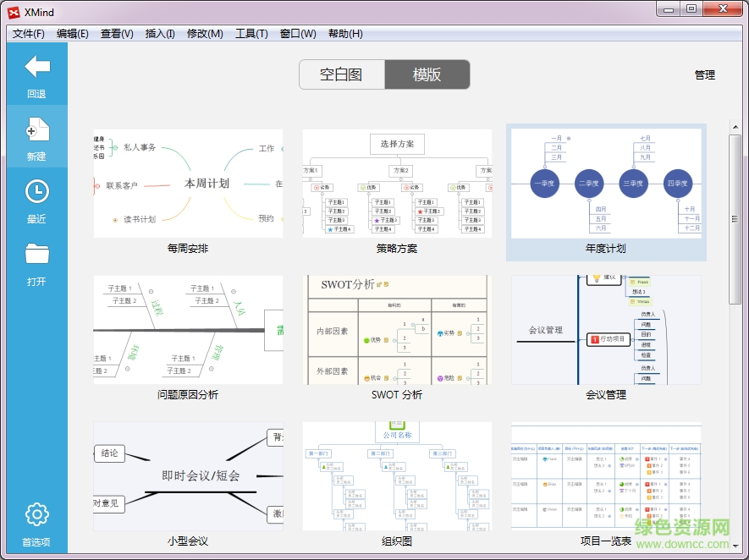Open the SWOT 分析 template
This screenshot has width=749, height=560.
coord(396,328)
